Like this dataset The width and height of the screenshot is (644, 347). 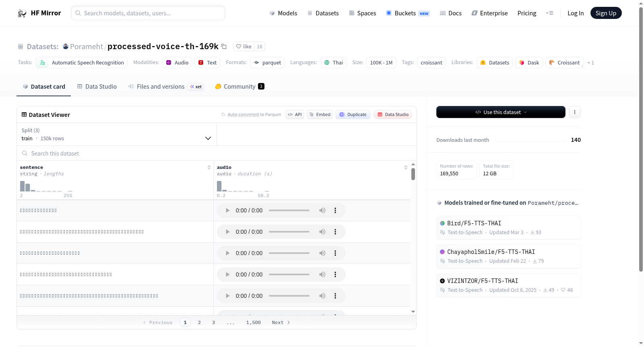coord(244,46)
